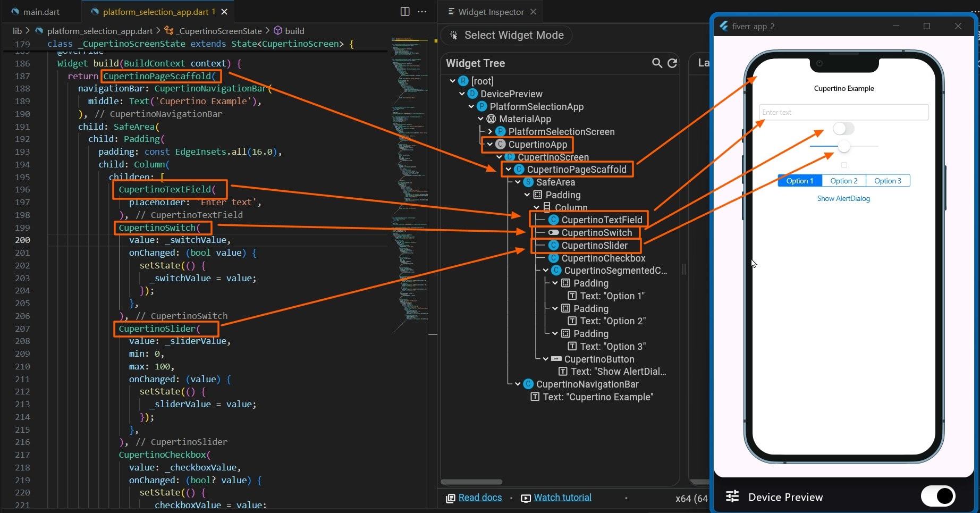Search the Widget Tree with magnifier icon

657,63
